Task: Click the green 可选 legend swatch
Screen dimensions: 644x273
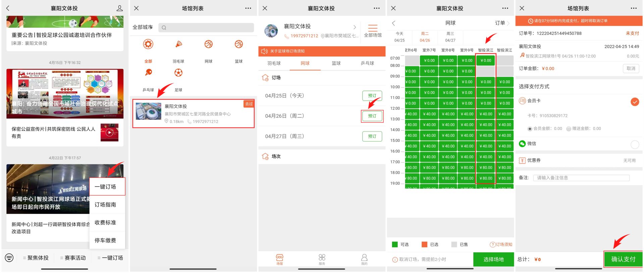Action: point(395,244)
